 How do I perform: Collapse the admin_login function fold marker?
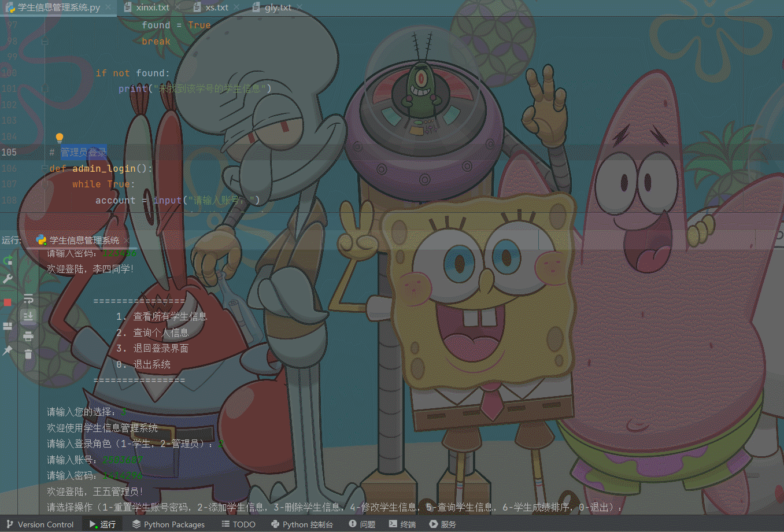click(45, 168)
